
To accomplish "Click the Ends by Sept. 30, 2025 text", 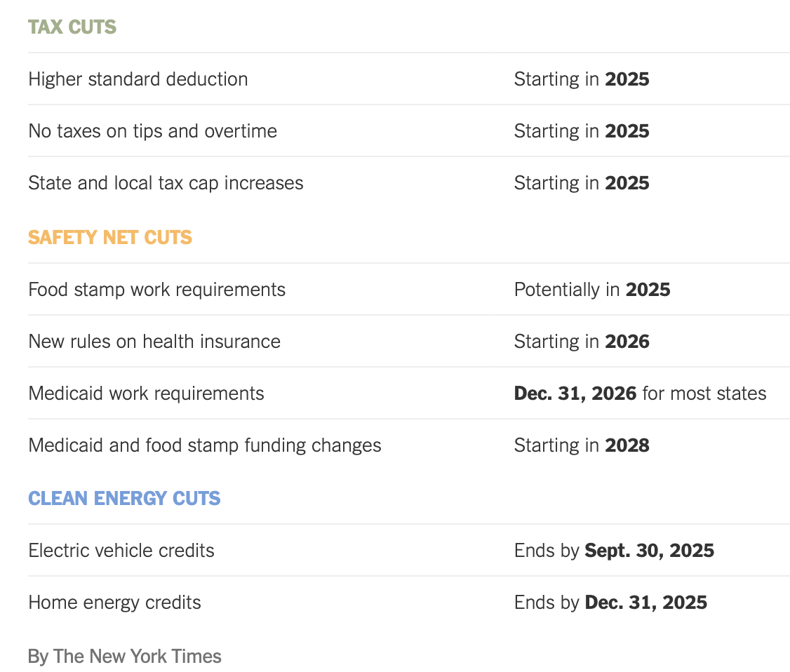I will [614, 551].
